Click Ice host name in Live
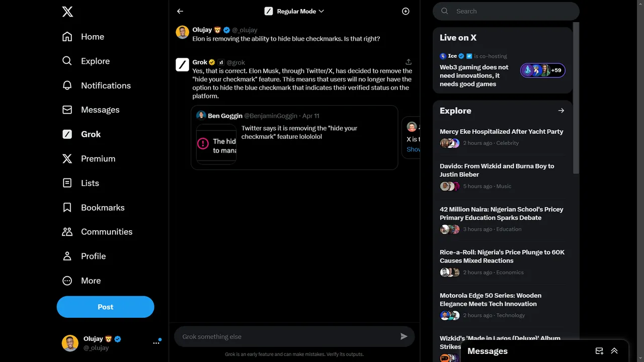 click(x=452, y=56)
